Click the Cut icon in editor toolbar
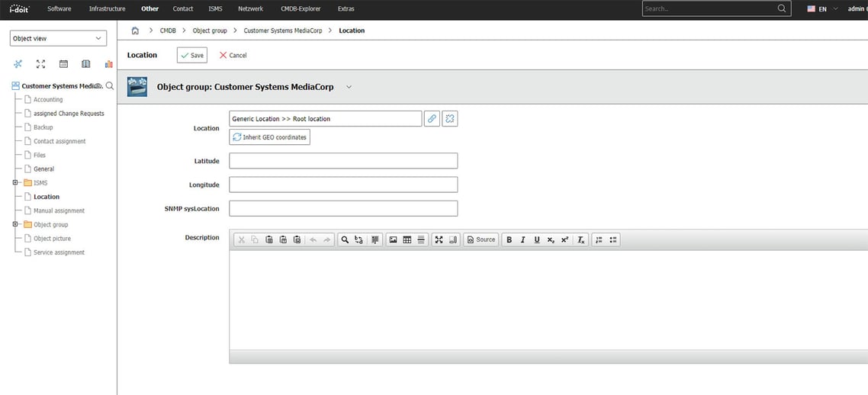This screenshot has height=395, width=868. 241,239
